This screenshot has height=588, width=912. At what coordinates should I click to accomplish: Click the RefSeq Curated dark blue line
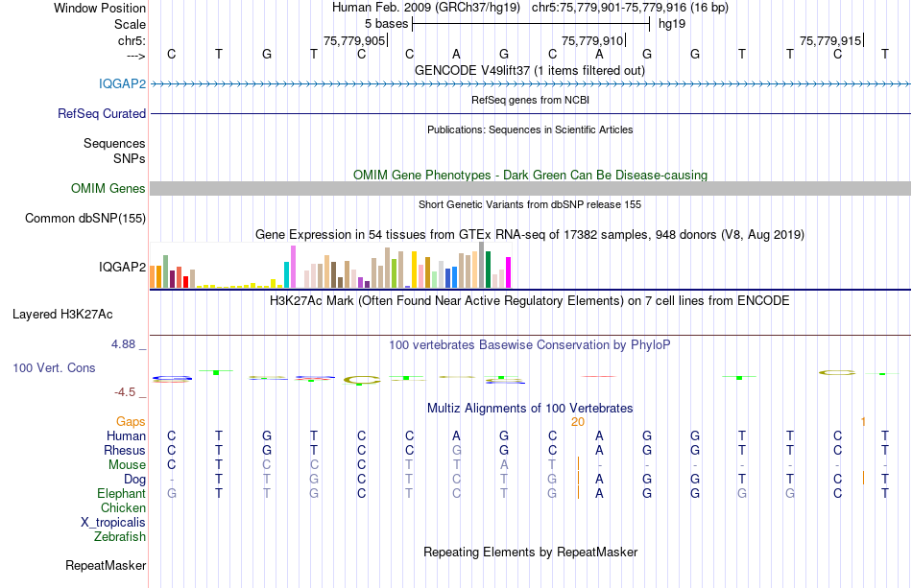coord(530,113)
